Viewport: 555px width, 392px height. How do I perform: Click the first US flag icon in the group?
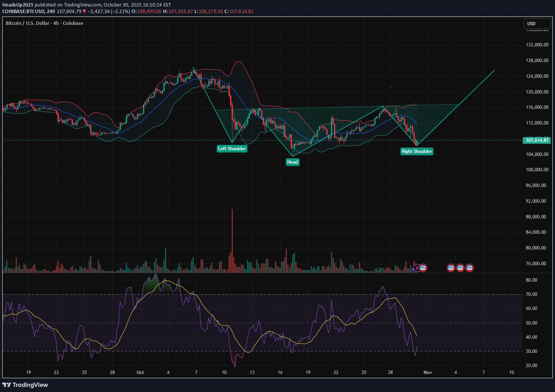tap(451, 268)
